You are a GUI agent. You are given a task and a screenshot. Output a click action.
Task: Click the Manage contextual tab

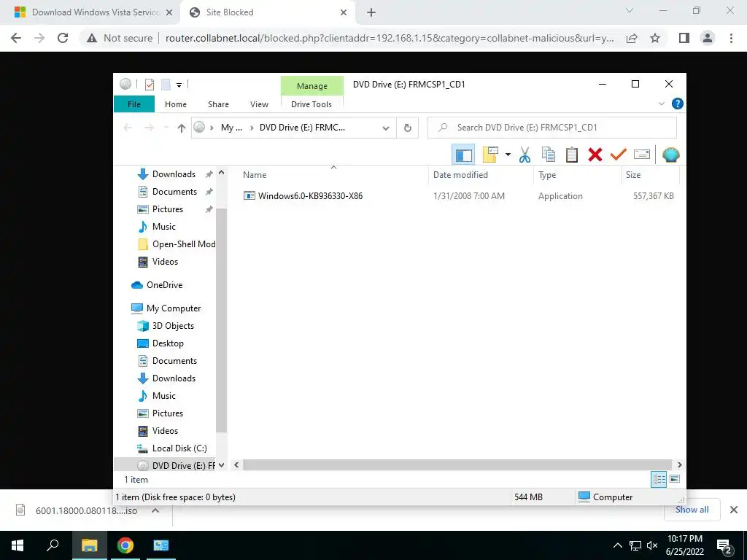pos(312,86)
